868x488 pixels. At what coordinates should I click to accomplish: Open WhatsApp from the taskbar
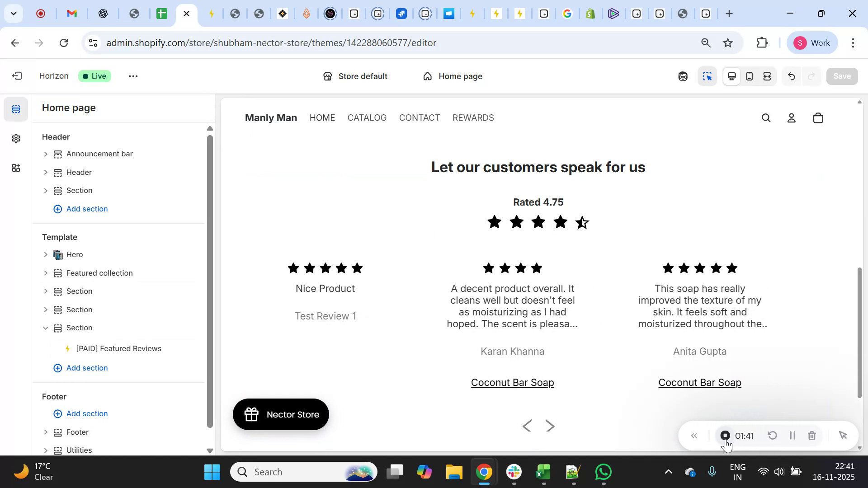tap(603, 471)
